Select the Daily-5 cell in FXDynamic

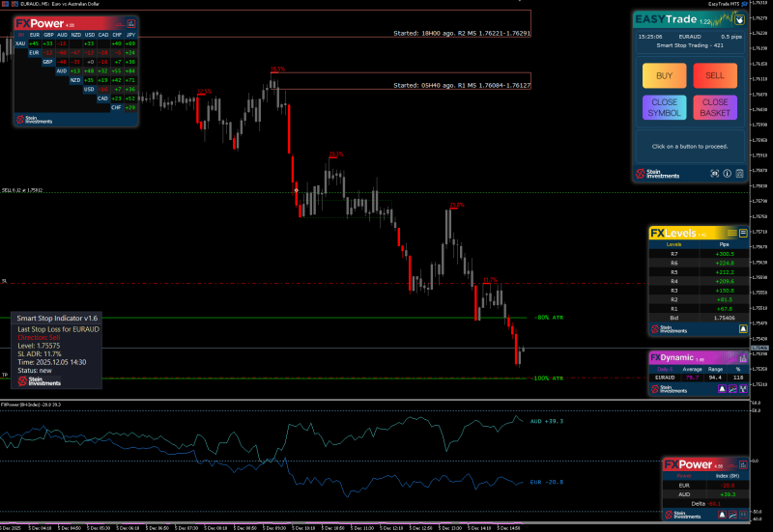pyautogui.click(x=665, y=369)
